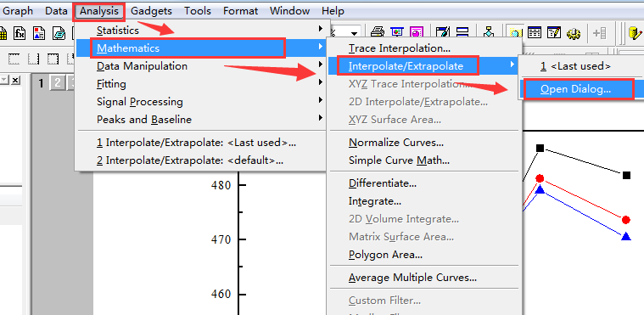Viewport: 644px width, 315px height.
Task: Click the yellow gear settings icon
Action: [574, 32]
